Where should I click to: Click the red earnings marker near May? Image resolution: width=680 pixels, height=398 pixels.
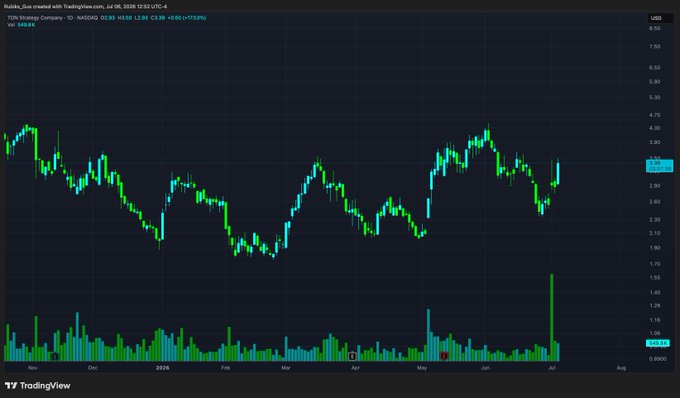coord(444,356)
